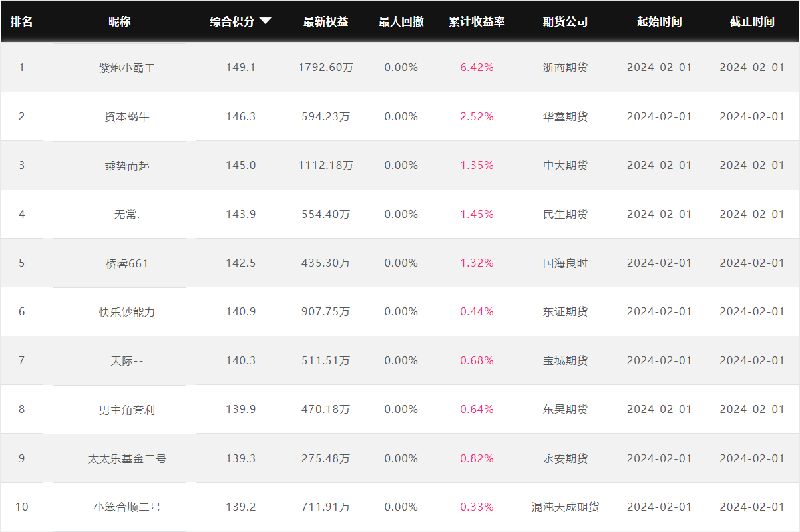Click return rate 6.42%
Viewport: 800px width, 532px height.
477,68
